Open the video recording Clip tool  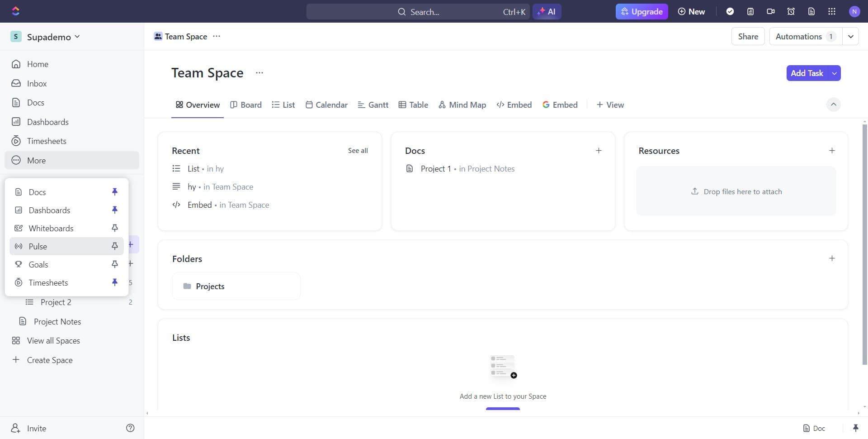click(x=770, y=11)
